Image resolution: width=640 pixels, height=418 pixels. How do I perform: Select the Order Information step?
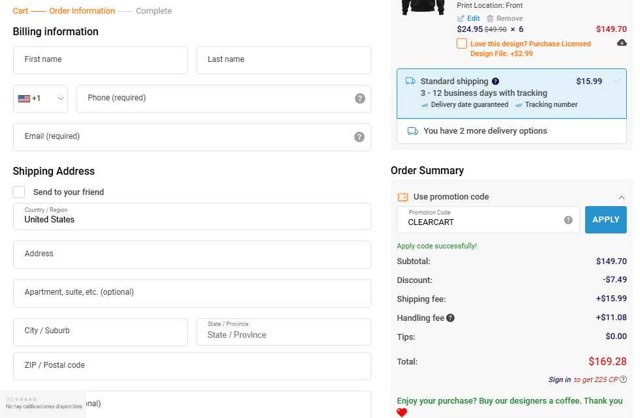coord(82,11)
